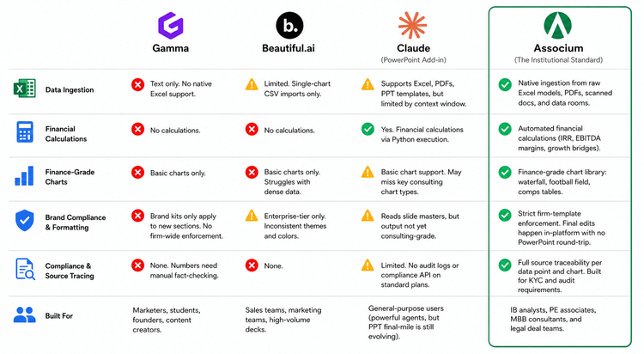Click Beautiful.ai's yellow warning for Data Ingestion
644x354 pixels.
252,84
